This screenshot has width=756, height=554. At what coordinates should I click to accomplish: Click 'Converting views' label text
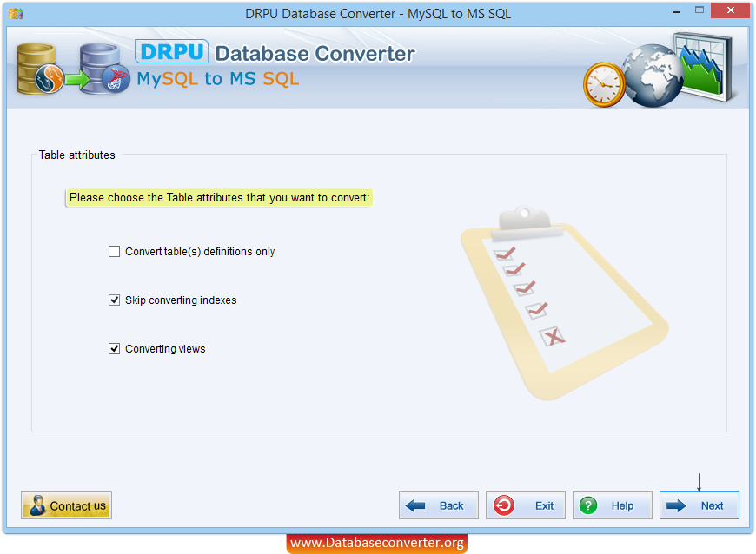[165, 348]
